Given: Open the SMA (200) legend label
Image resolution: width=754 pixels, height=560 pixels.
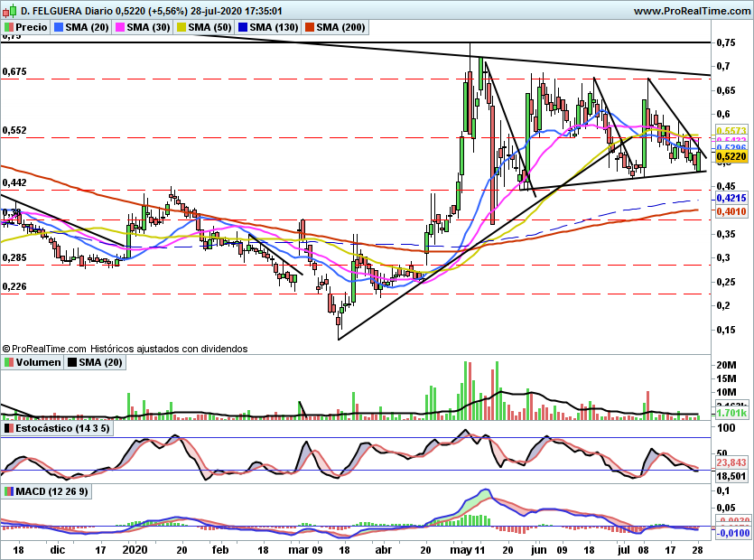Looking at the screenshot, I should tap(340, 27).
